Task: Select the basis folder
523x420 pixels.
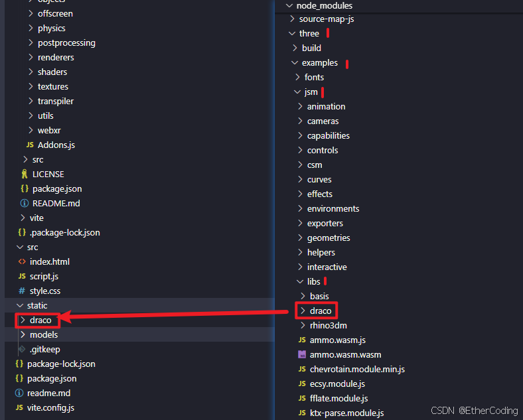Action: click(319, 296)
